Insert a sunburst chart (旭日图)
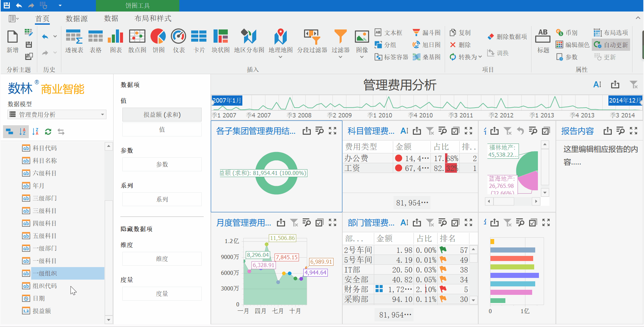644x327 pixels. (426, 45)
